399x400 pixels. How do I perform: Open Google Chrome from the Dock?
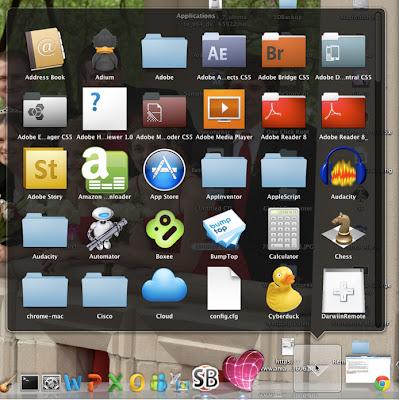(x=382, y=383)
